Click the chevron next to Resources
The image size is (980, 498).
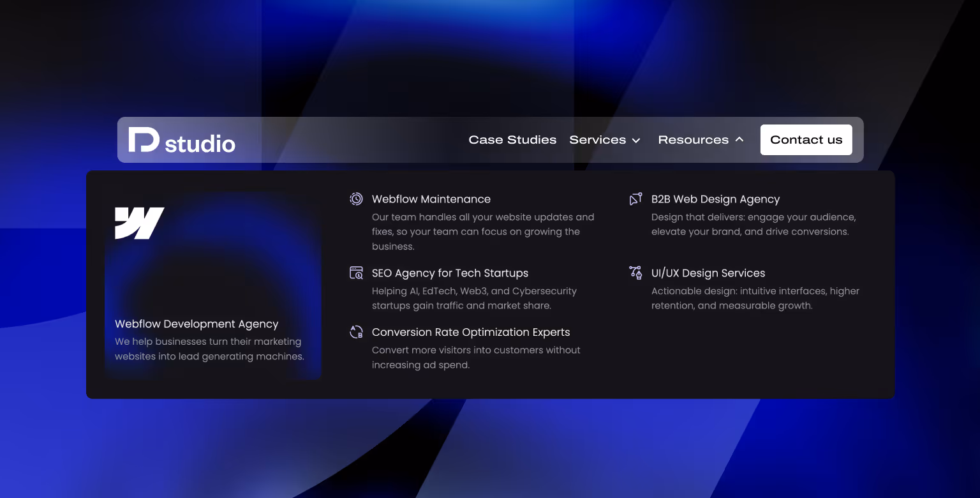tap(739, 139)
